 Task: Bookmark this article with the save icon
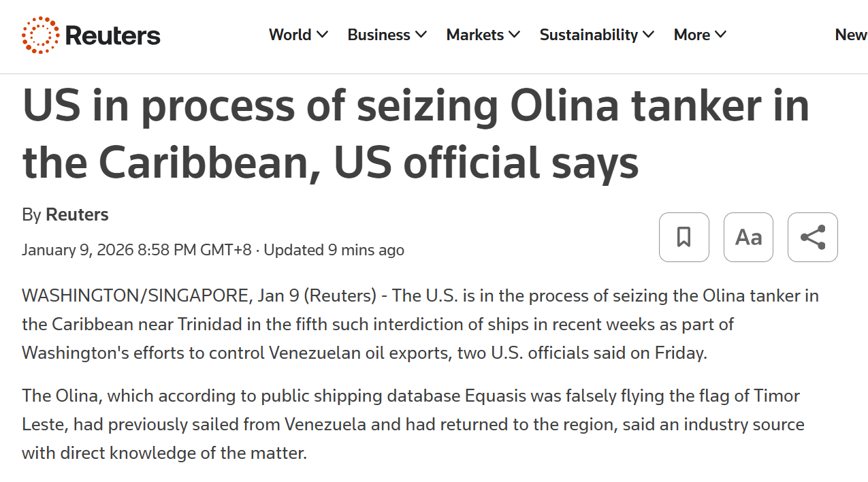point(684,237)
